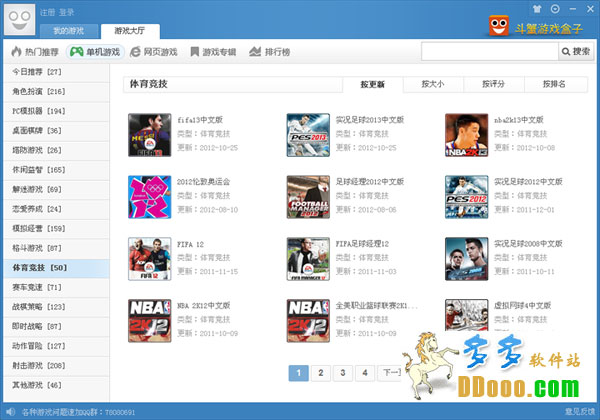Open the fifa13中文版 cover thumbnail
The width and height of the screenshot is (600, 420).
pos(150,135)
